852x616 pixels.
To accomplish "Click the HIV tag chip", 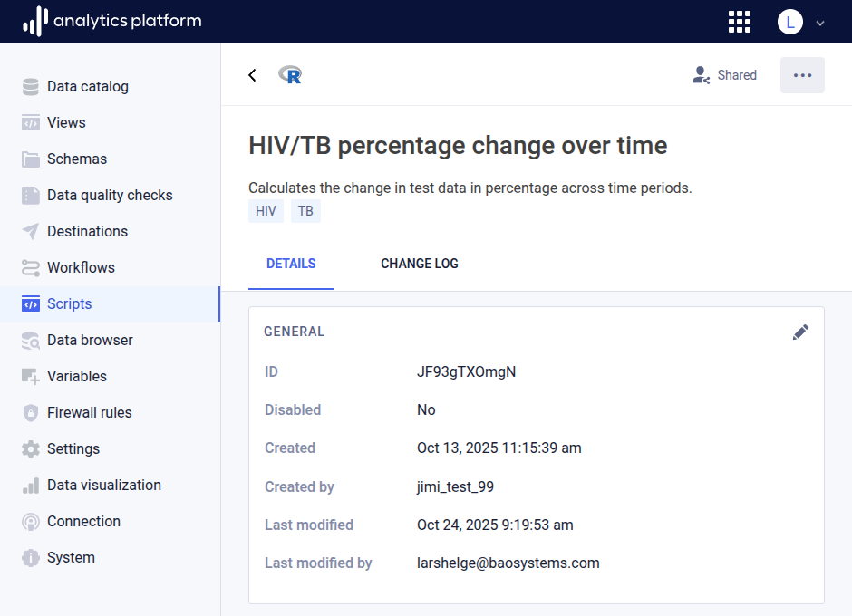I will (266, 211).
